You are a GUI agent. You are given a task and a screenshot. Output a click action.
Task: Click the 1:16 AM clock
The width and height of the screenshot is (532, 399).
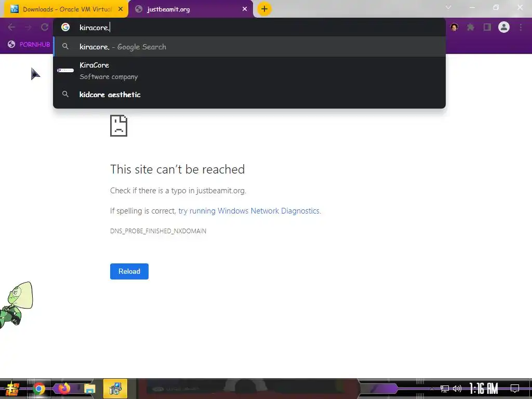(x=484, y=389)
